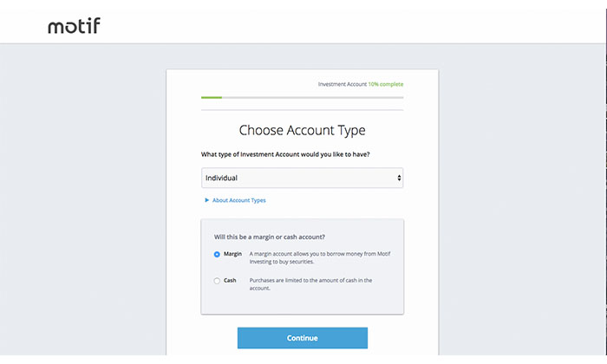Expand the About Account Types section
Image resolution: width=607 pixels, height=364 pixels.
(238, 200)
